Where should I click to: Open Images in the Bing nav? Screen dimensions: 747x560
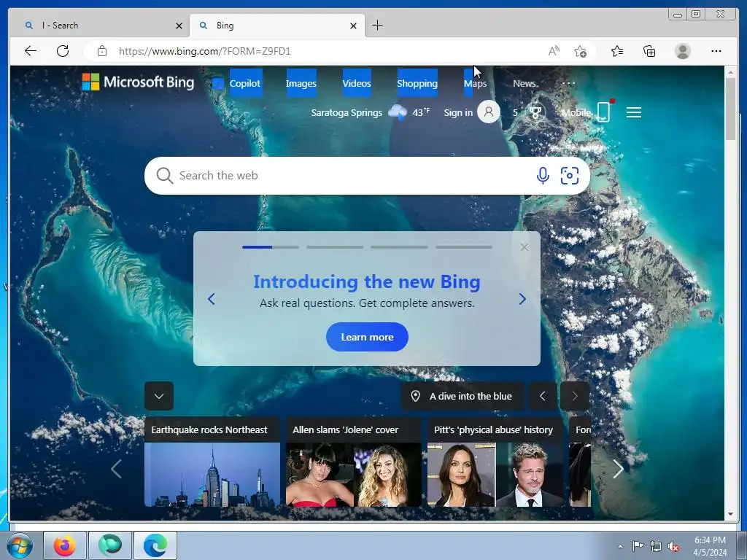(x=301, y=83)
